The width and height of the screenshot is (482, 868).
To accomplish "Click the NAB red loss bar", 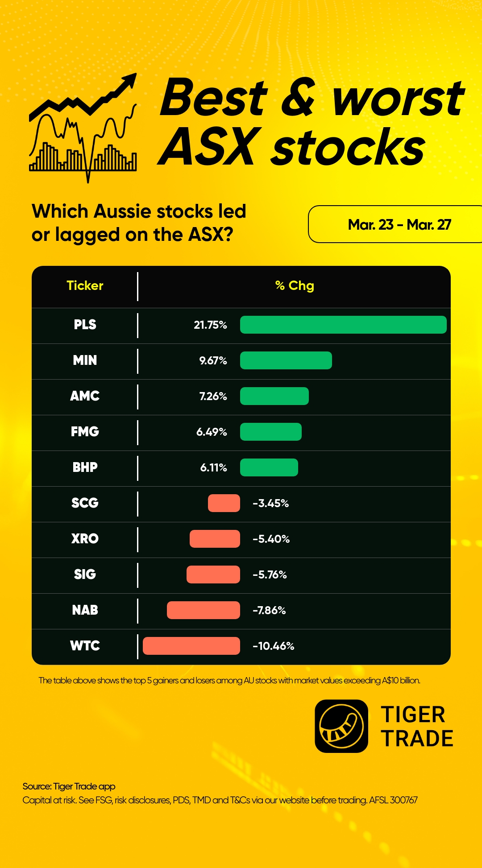I will pyautogui.click(x=204, y=610).
